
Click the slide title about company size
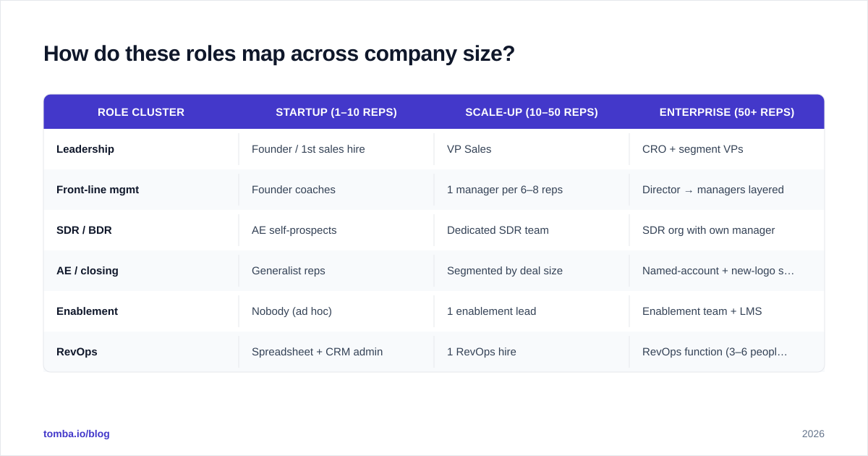click(x=279, y=54)
